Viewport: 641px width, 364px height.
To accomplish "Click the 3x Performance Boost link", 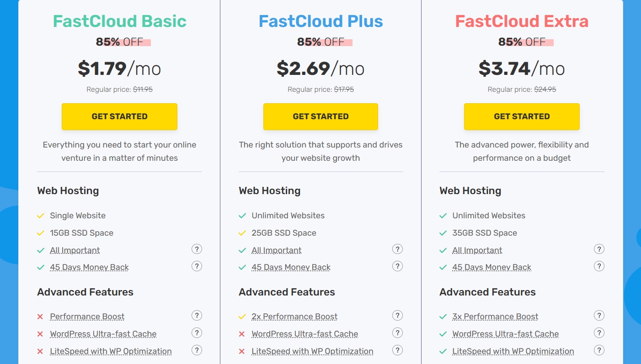I will pos(495,317).
